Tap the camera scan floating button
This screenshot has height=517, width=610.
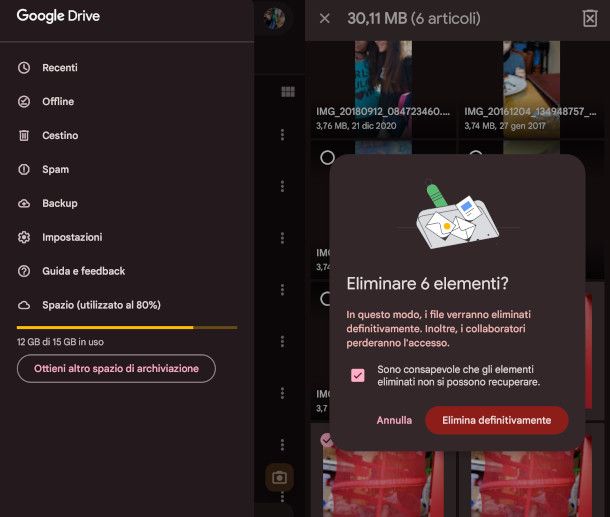tap(279, 477)
